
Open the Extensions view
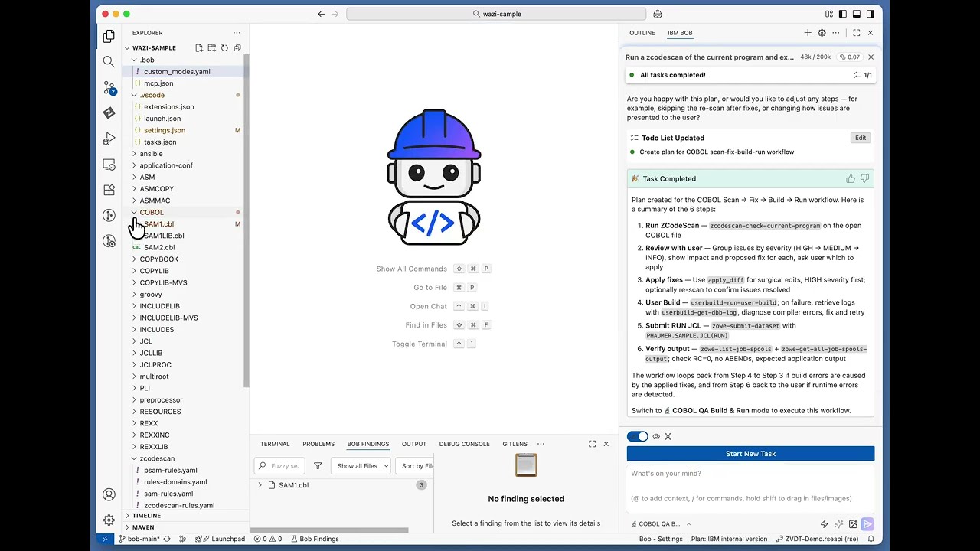[109, 190]
